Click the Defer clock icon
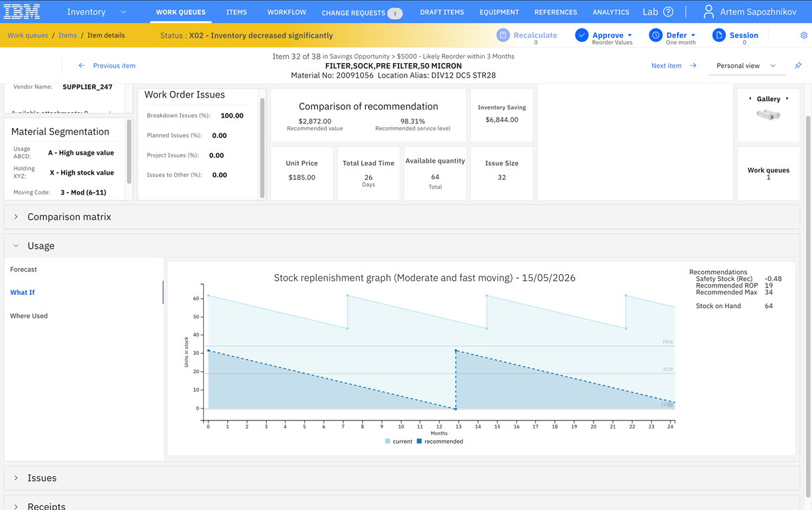The height and width of the screenshot is (510, 812). (x=655, y=35)
